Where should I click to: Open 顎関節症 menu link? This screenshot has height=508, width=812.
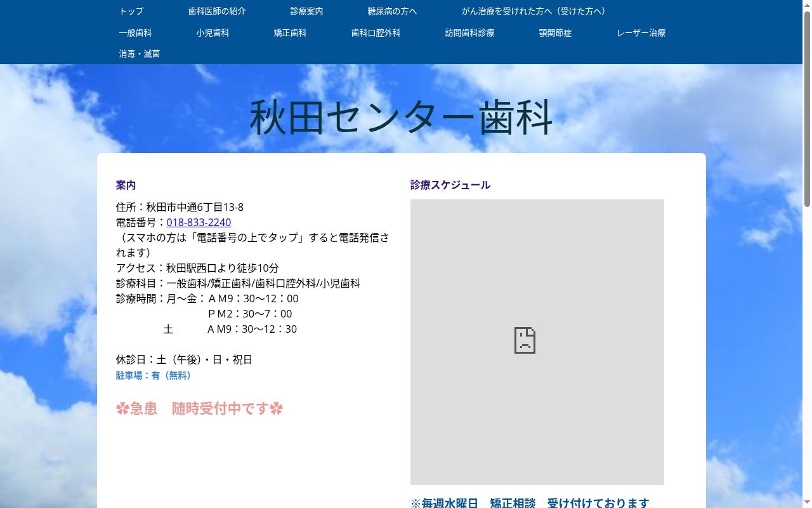pos(555,33)
